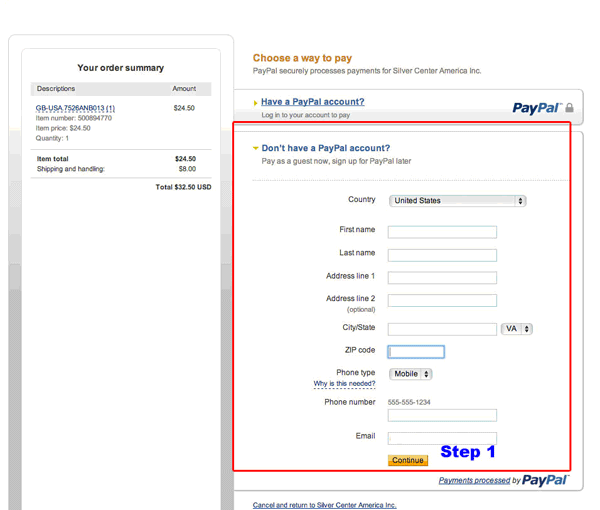The width and height of the screenshot is (600, 510).
Task: Click the 'Log in to your account to pay' text
Action: (306, 115)
